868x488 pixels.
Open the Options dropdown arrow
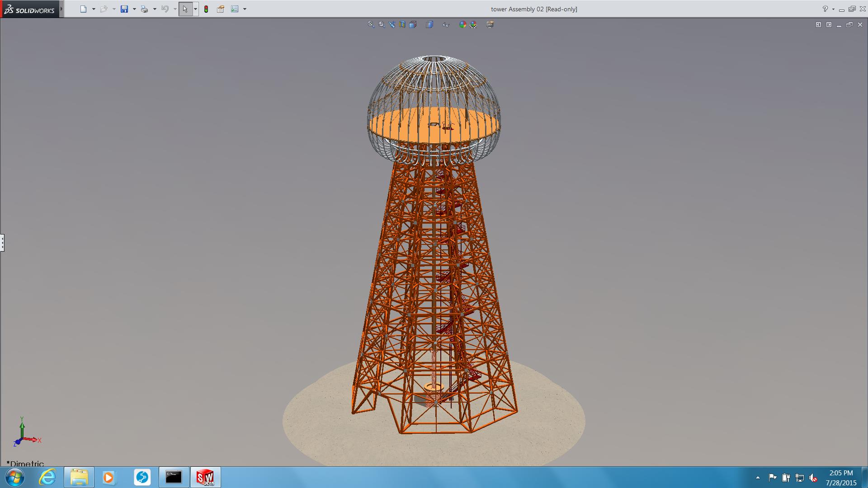pyautogui.click(x=245, y=9)
